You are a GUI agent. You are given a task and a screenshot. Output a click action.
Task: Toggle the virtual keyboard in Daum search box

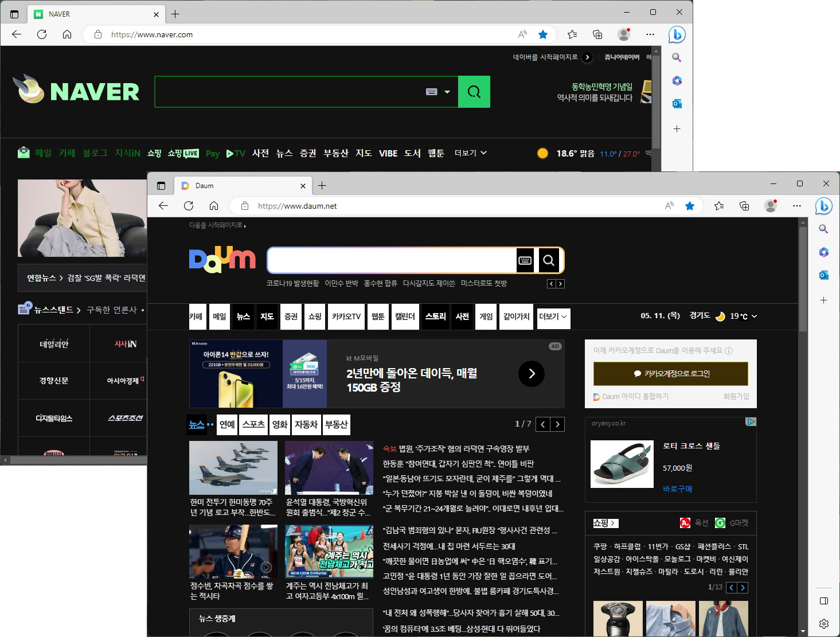(x=525, y=260)
